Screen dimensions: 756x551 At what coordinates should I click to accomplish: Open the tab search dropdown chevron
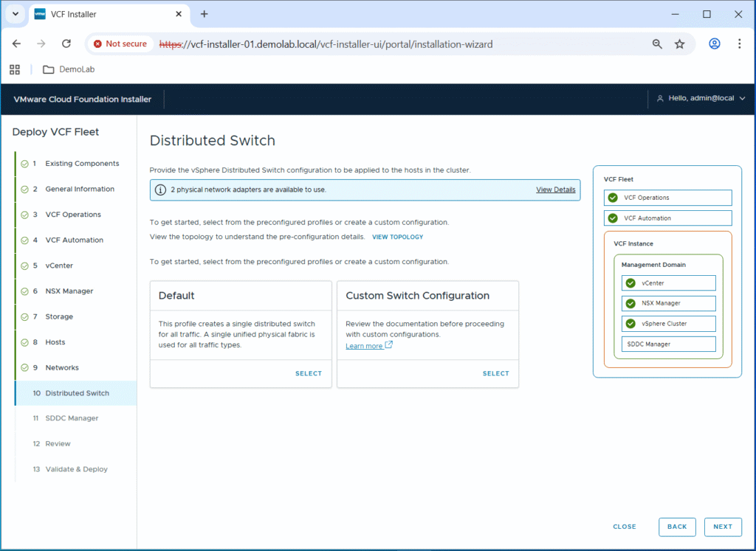(x=16, y=14)
